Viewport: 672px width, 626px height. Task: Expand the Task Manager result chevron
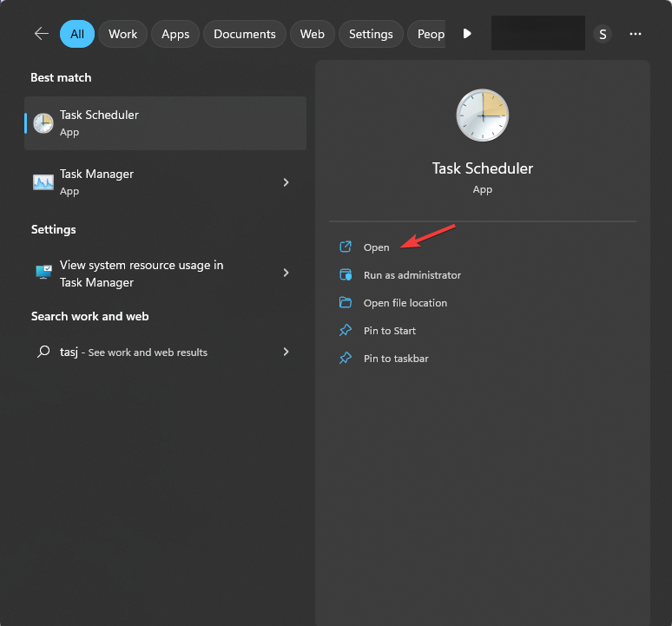click(287, 182)
